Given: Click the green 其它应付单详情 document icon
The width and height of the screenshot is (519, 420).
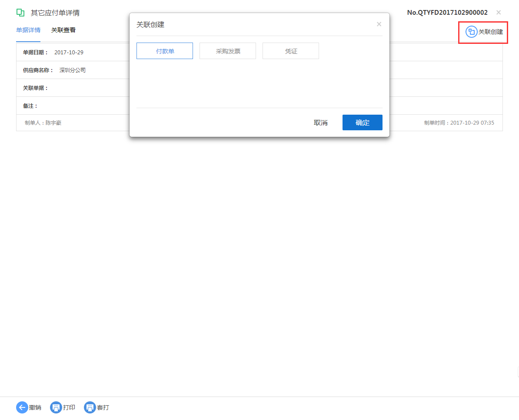Looking at the screenshot, I should click(20, 13).
